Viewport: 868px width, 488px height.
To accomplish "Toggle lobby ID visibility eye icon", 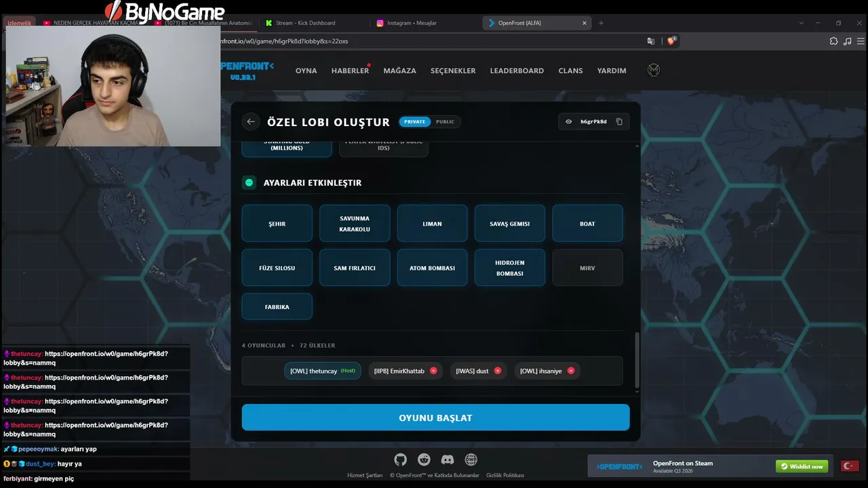I will coord(569,122).
